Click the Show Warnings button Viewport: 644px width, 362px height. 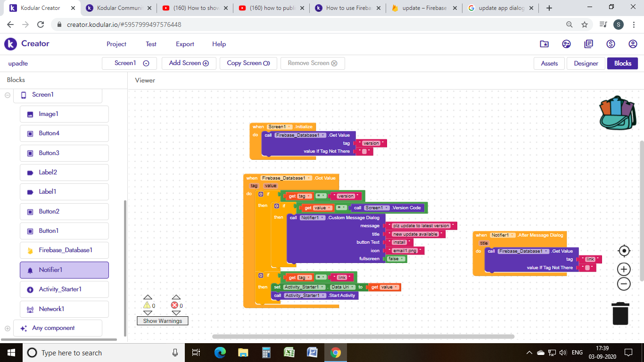coord(163,321)
